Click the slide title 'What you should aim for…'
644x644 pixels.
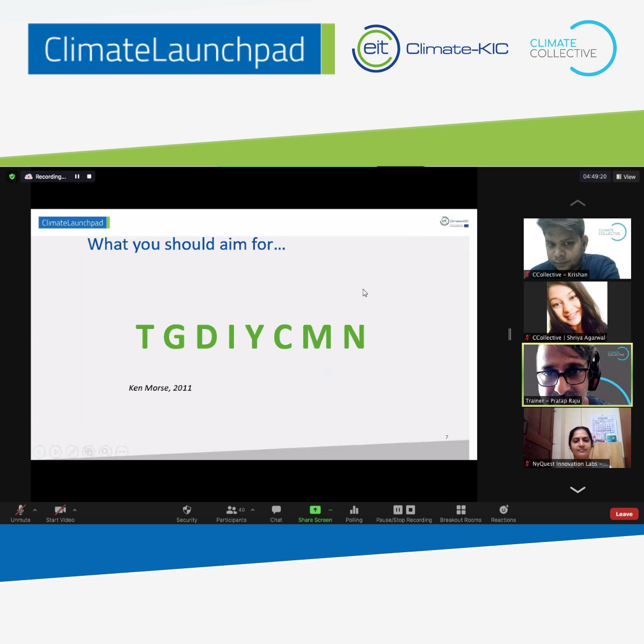186,244
